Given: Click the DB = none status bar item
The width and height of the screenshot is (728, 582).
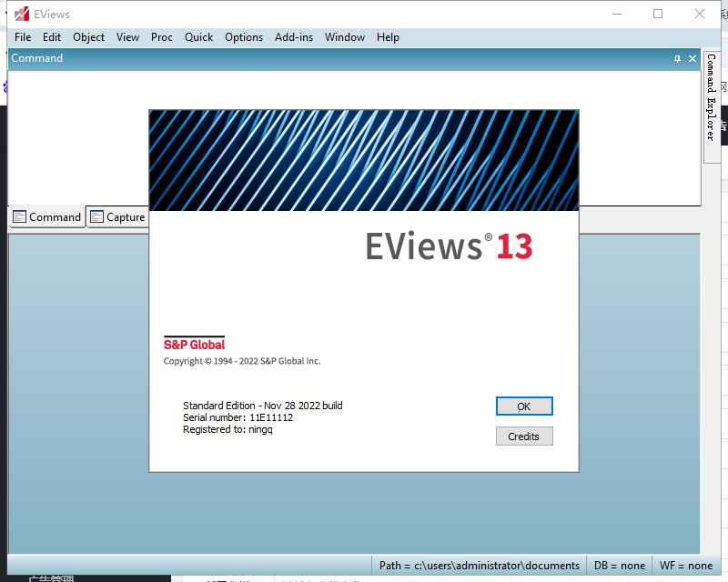Looking at the screenshot, I should click(x=619, y=565).
